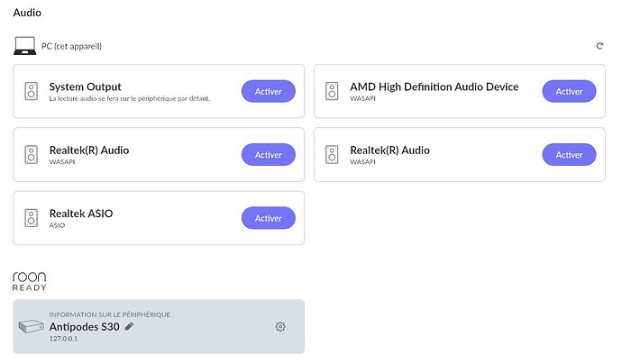Click the Antipodes S30 device image
The width and height of the screenshot is (622, 364).
tap(32, 326)
